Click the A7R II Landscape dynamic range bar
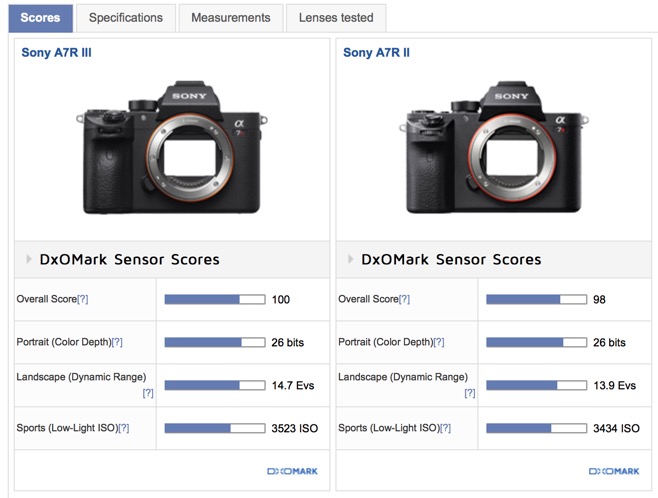 click(x=537, y=385)
